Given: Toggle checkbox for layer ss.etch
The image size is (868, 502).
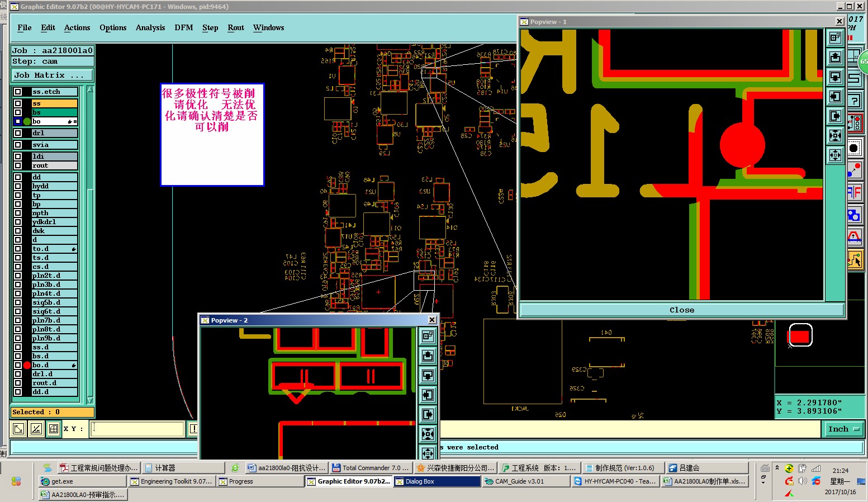Looking at the screenshot, I should (x=18, y=92).
